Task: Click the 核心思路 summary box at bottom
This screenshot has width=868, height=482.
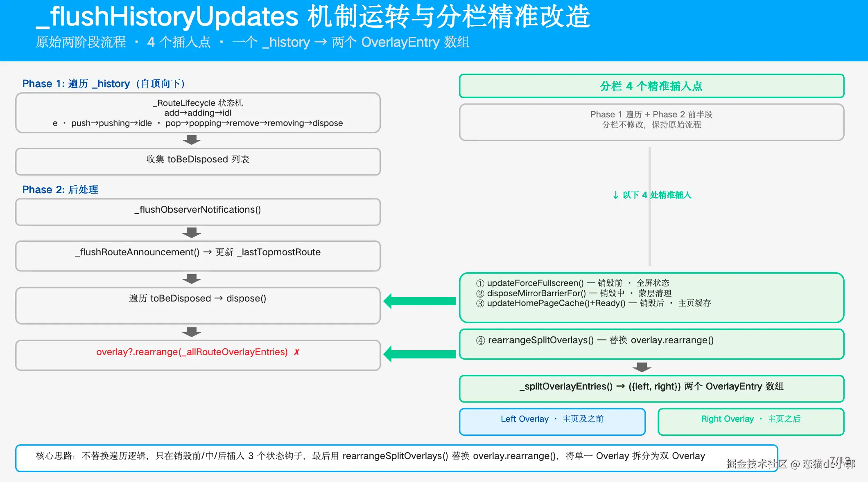Action: [397, 458]
